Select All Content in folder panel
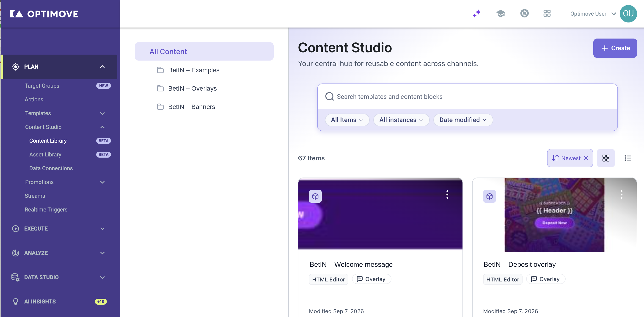644x317 pixels. 204,52
